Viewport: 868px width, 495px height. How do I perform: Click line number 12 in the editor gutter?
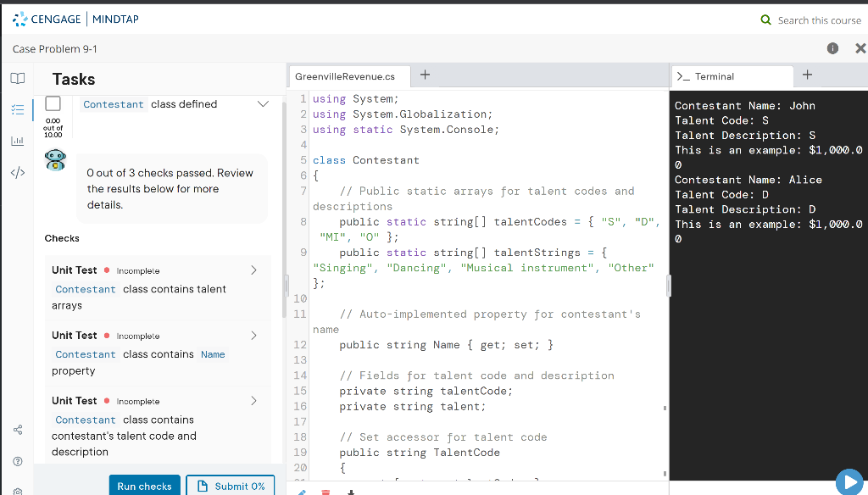coord(300,344)
